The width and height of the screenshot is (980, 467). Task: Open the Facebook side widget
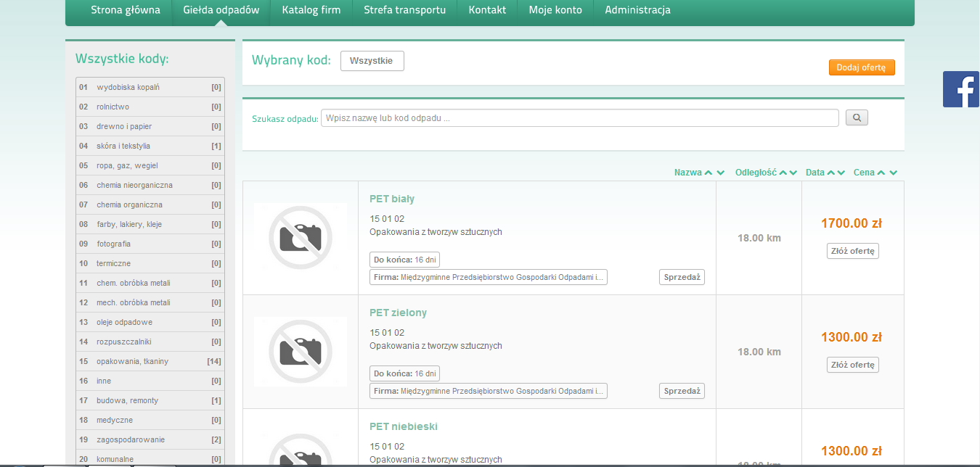pyautogui.click(x=961, y=89)
